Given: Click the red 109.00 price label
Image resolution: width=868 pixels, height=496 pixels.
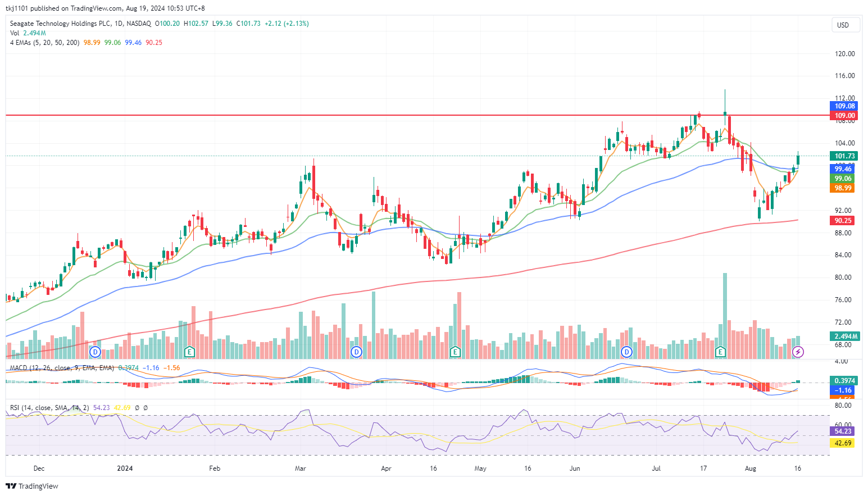Looking at the screenshot, I should coord(844,116).
